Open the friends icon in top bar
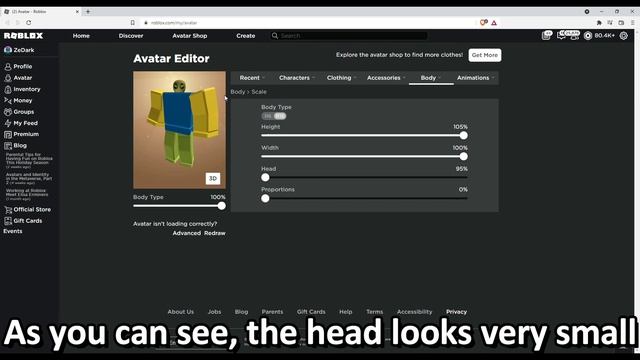Screen dimensions: 640x360 [x=574, y=36]
